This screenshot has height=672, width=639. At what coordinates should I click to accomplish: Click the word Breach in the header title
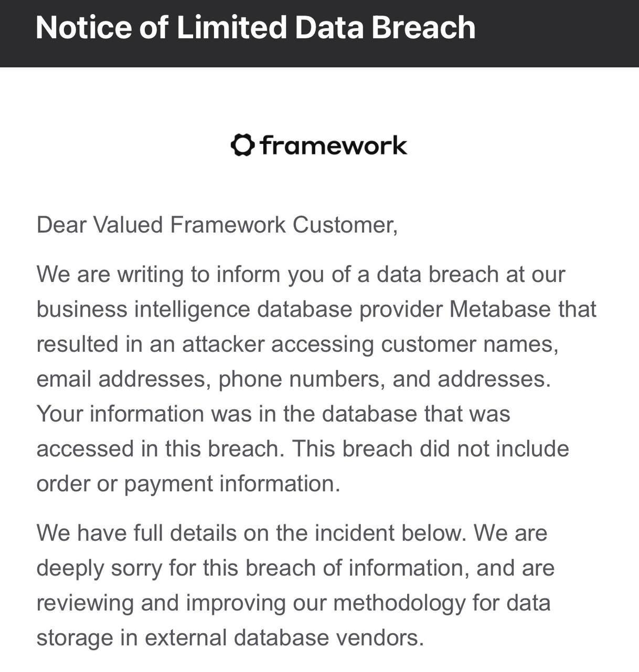coord(423,27)
